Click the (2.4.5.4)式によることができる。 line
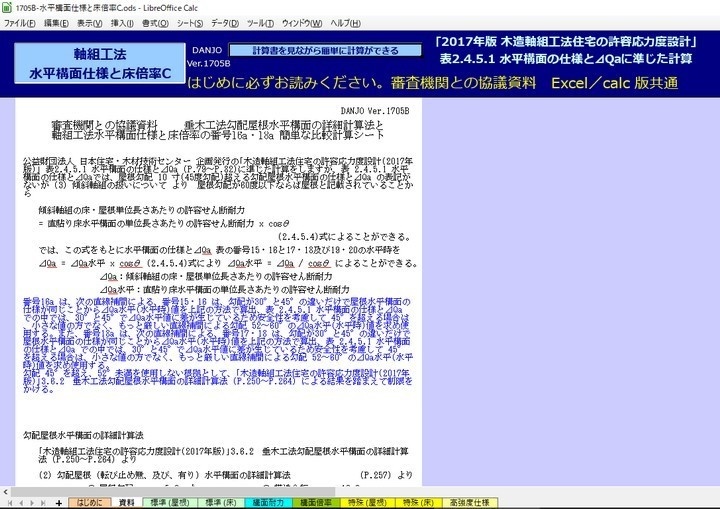Viewport: 720px width, 509px height. point(344,237)
